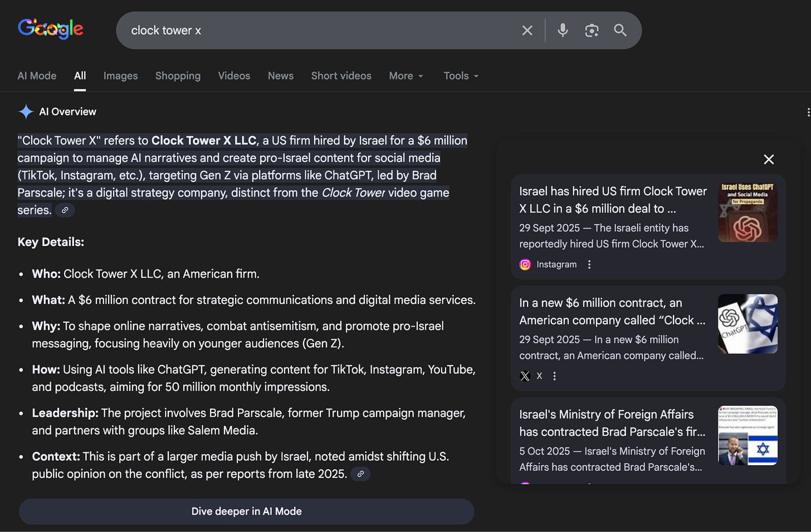
Task: Click the Instagram source icon
Action: tap(525, 265)
